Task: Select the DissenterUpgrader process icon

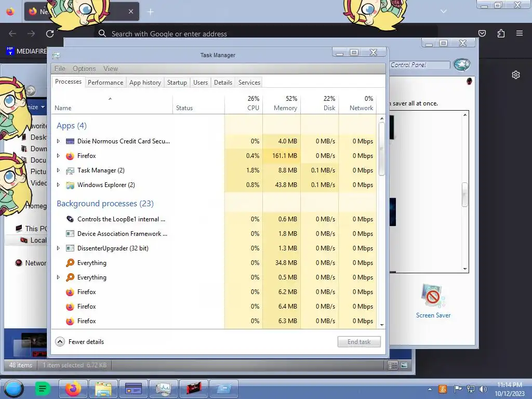Action: (x=70, y=248)
